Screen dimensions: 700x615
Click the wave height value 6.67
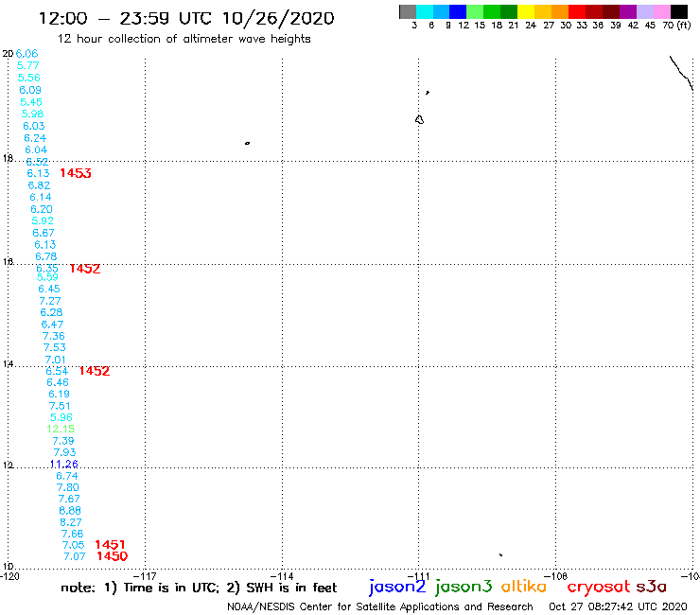[44, 233]
